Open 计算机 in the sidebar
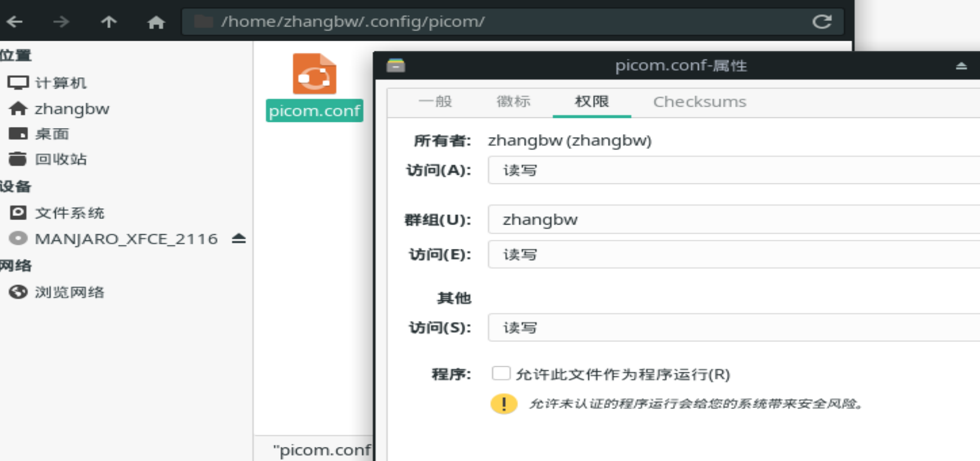The image size is (980, 461). pyautogui.click(x=60, y=83)
